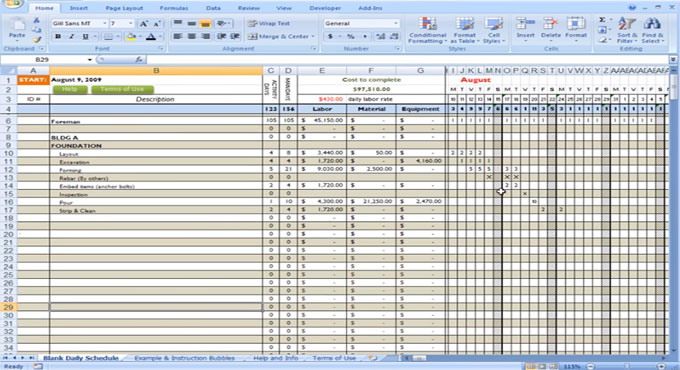Click Wrap Text
Viewport: 680px width, 370px height.
[269, 23]
